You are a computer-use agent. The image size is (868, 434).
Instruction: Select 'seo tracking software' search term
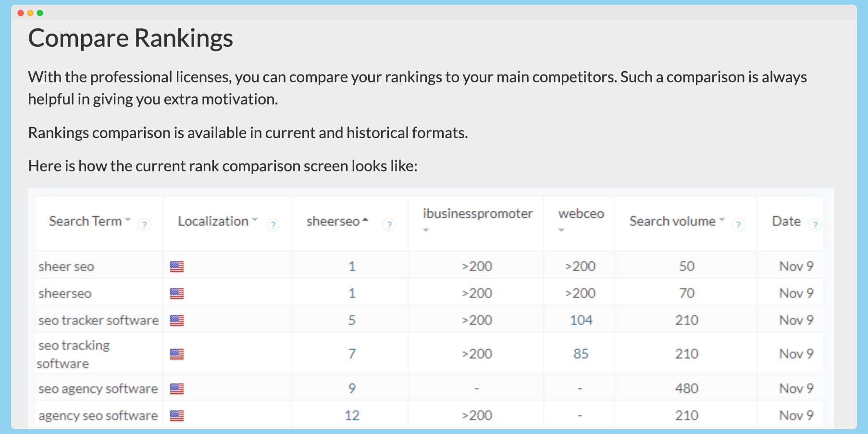pos(74,355)
